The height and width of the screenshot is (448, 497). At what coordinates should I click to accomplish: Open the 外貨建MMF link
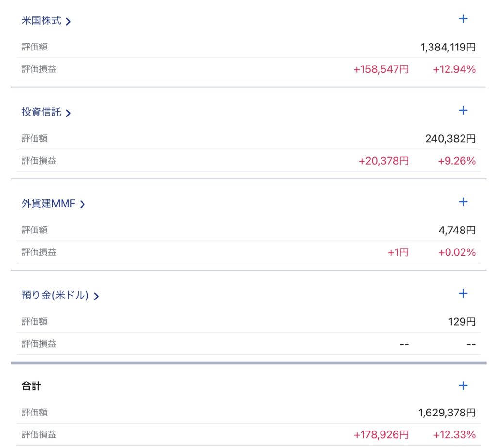49,203
